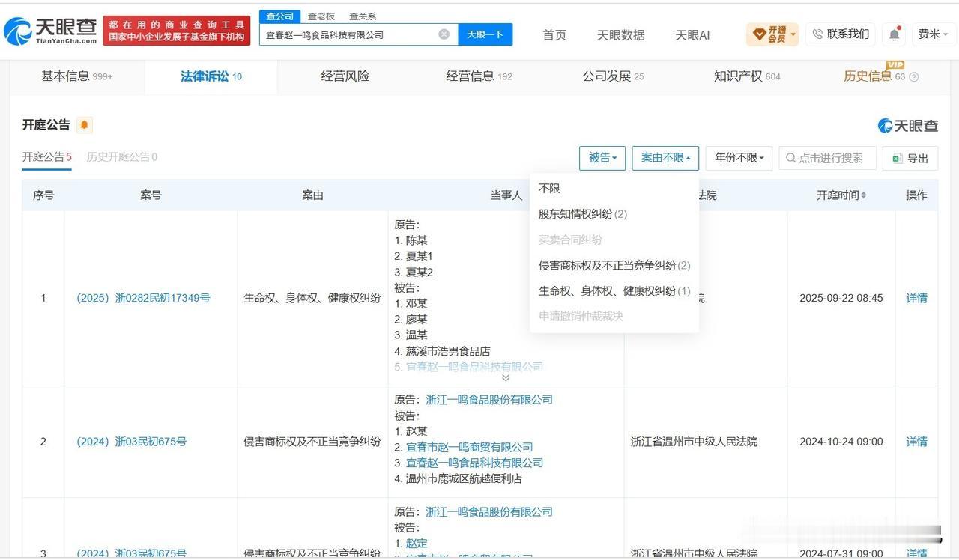
Task: Open 天眼数据 in top navigation
Action: coord(620,34)
